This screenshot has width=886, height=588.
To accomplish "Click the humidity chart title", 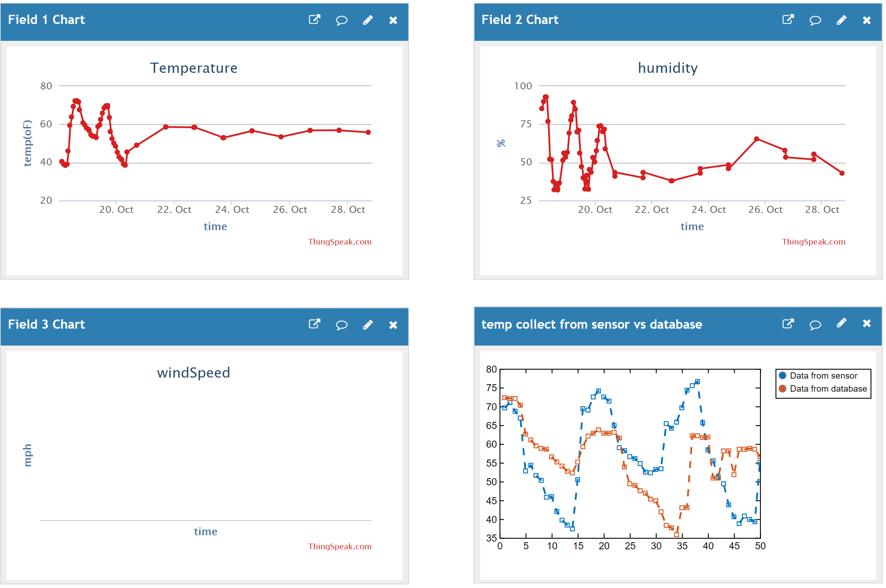I will pyautogui.click(x=668, y=68).
